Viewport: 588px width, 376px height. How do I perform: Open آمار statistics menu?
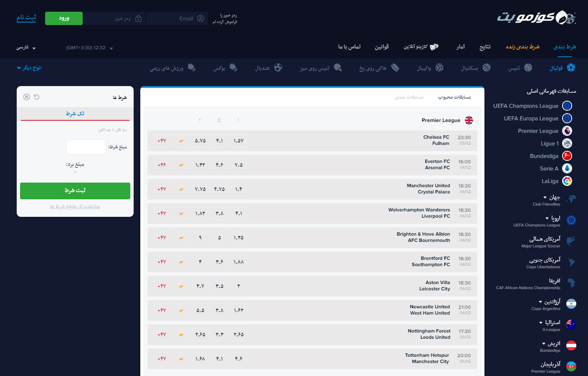(x=460, y=47)
